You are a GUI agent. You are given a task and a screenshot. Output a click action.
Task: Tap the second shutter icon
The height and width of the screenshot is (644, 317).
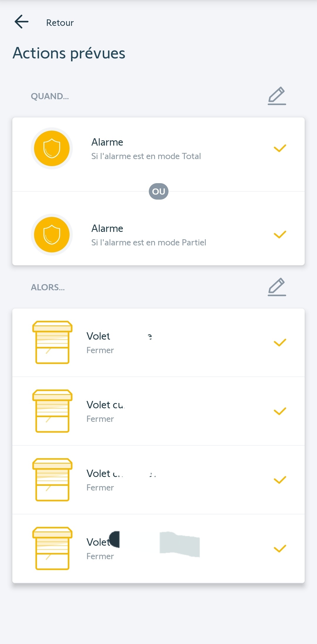[52, 411]
